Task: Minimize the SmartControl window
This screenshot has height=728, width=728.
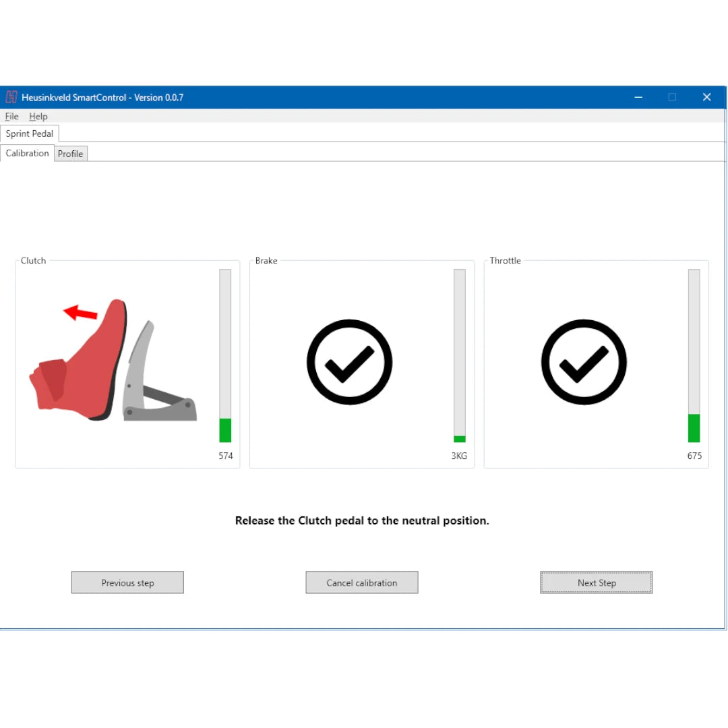Action: [x=638, y=97]
